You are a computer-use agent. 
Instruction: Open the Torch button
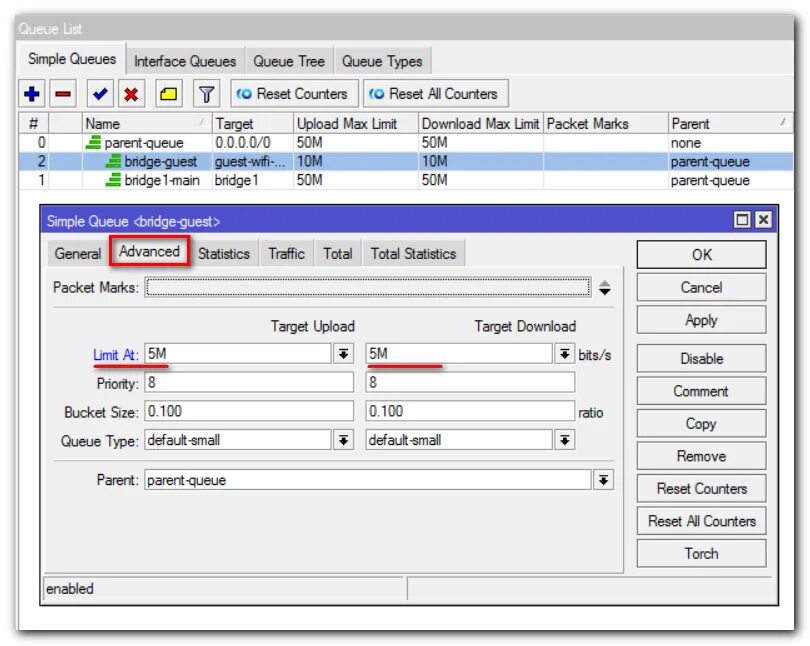[702, 554]
